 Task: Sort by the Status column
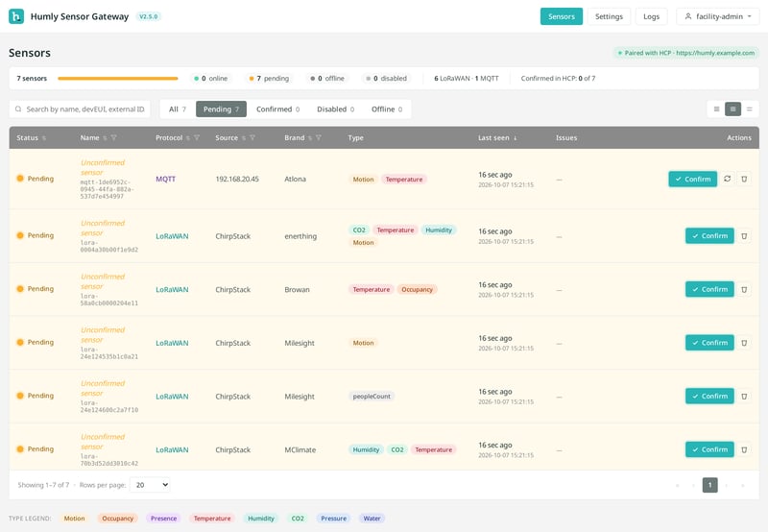point(44,138)
